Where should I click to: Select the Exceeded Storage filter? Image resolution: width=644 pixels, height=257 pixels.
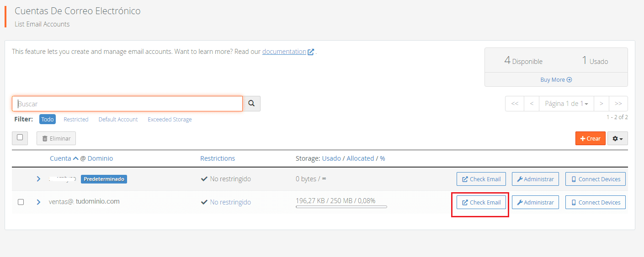point(170,119)
